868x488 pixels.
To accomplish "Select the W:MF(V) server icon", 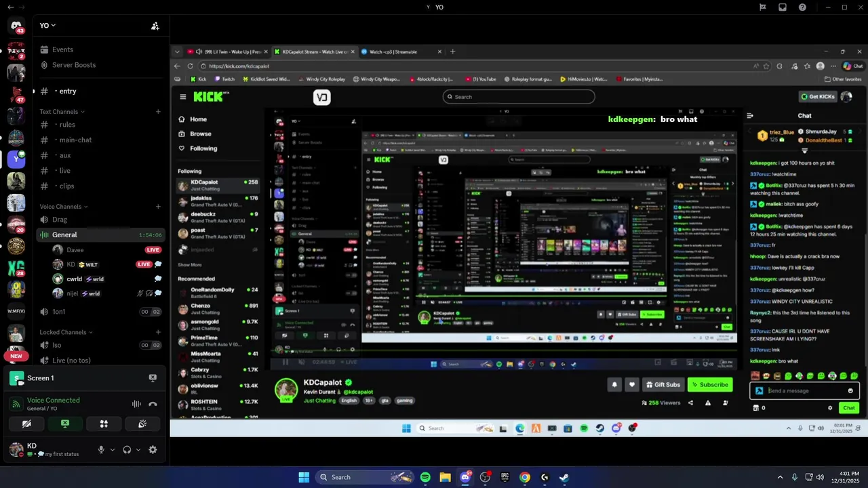I will pyautogui.click(x=16, y=311).
